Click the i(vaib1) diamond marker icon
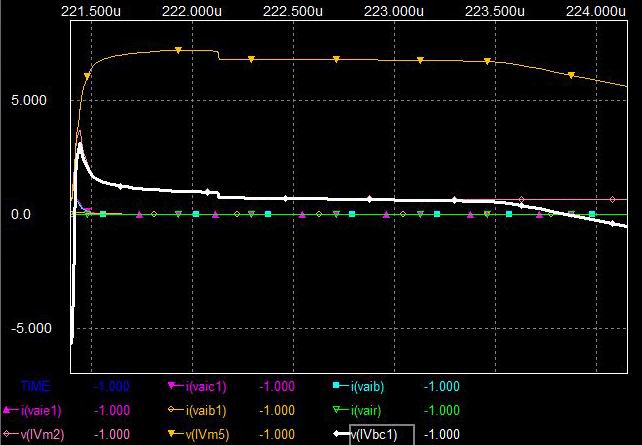 pos(172,409)
